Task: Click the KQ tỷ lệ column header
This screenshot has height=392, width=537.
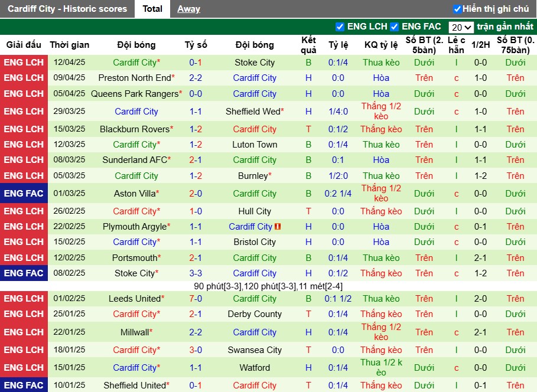Action: click(381, 45)
